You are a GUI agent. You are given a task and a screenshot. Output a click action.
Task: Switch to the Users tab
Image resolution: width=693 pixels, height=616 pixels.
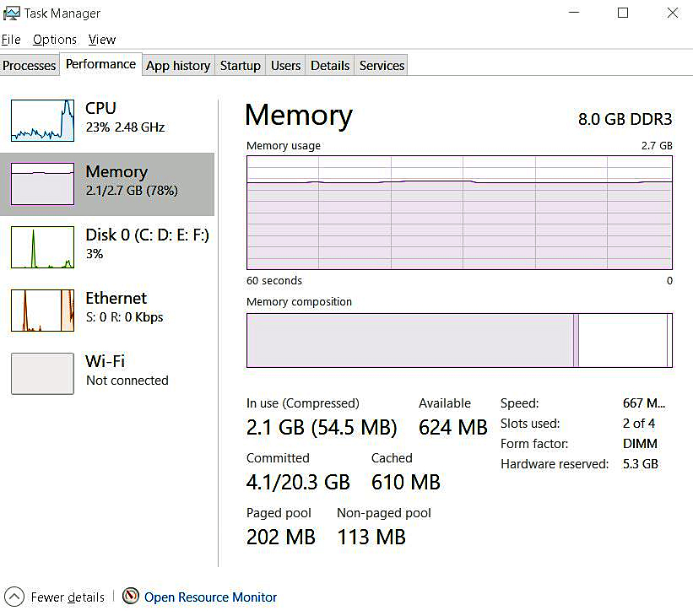tap(285, 66)
